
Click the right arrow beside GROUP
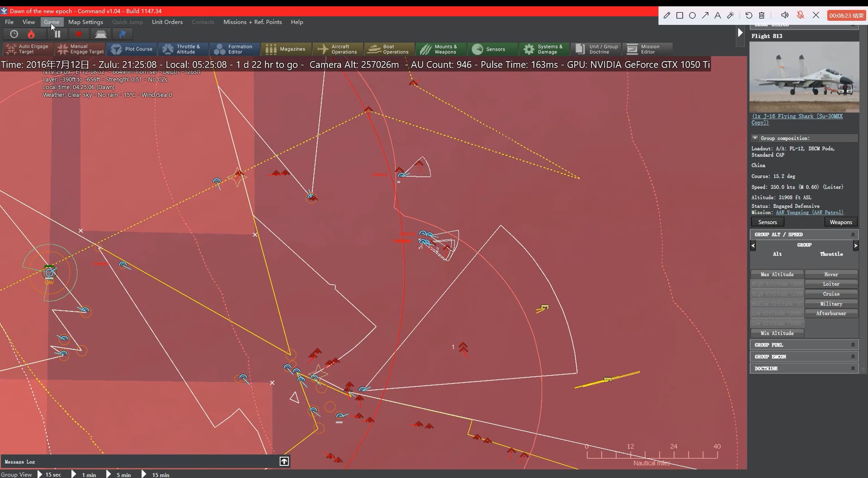tap(855, 245)
